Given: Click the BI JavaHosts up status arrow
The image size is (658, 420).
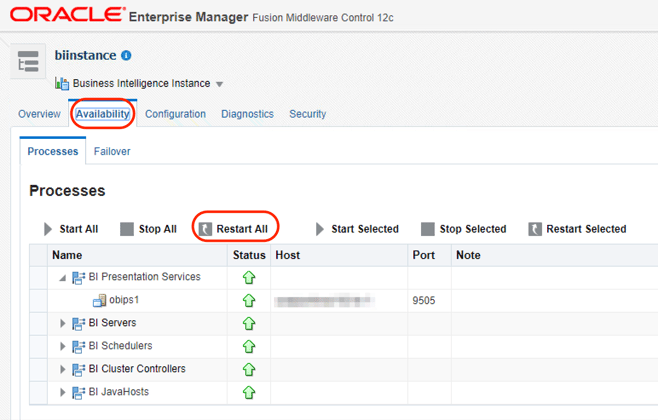Looking at the screenshot, I should click(249, 393).
